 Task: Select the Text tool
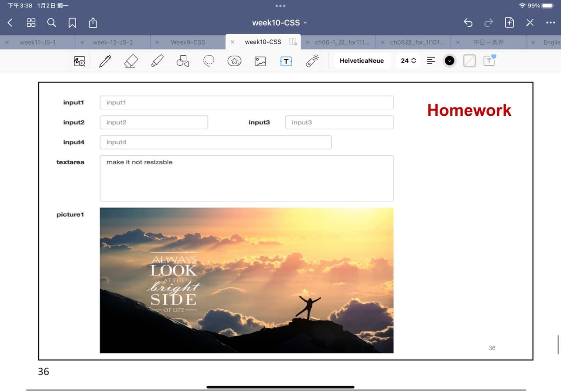286,61
